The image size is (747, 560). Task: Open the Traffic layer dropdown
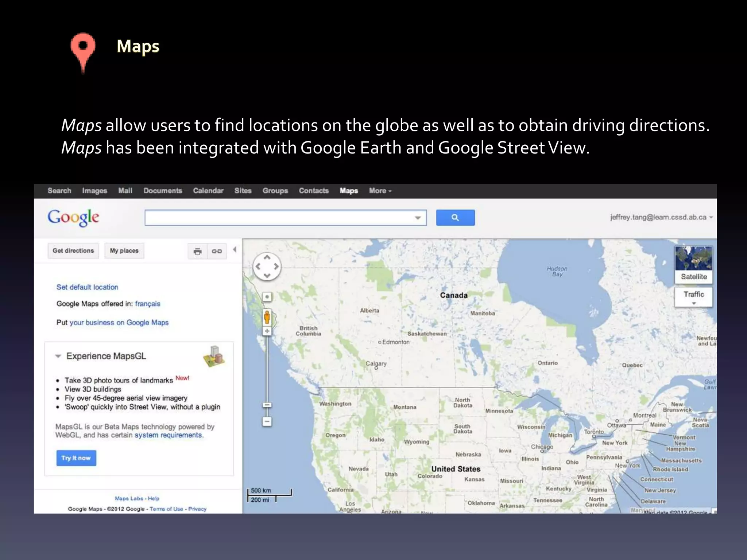click(x=693, y=297)
